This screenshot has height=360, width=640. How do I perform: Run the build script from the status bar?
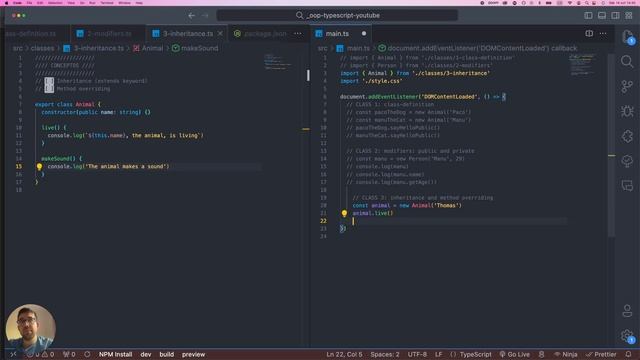(167, 354)
